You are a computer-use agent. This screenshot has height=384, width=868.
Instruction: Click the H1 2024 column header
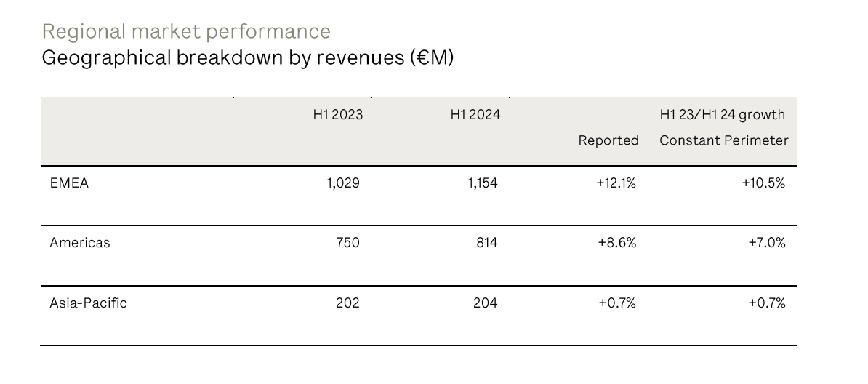click(x=475, y=115)
